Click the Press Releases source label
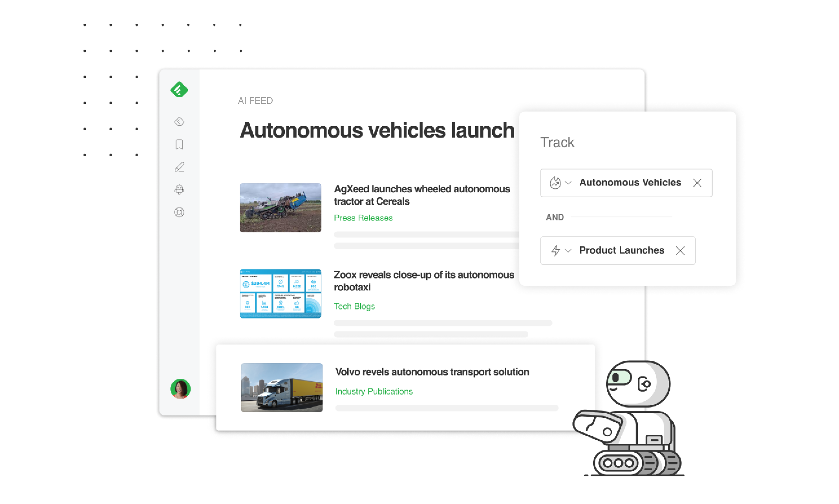This screenshot has height=504, width=839. (363, 218)
